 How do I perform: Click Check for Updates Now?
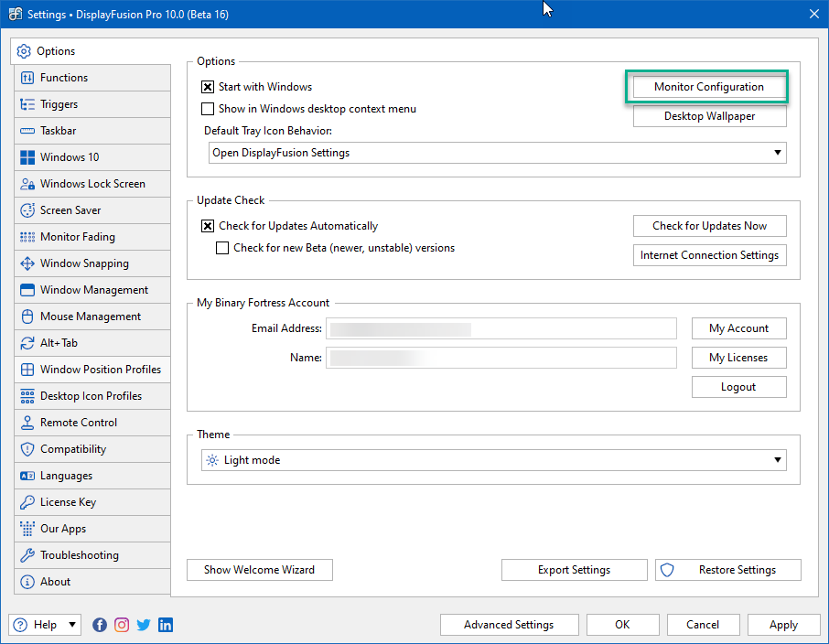(709, 226)
